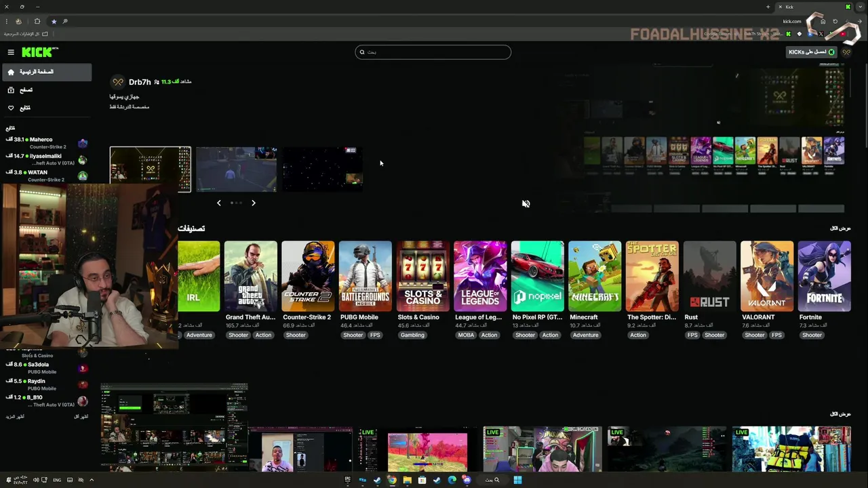Click the site search field
Image resolution: width=868 pixels, height=488 pixels.
coord(433,52)
